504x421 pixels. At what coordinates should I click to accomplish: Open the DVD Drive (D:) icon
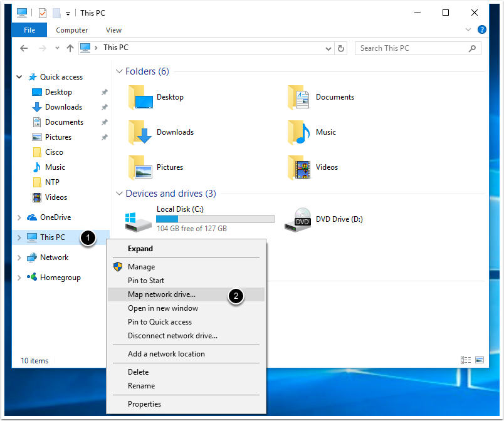click(x=297, y=219)
